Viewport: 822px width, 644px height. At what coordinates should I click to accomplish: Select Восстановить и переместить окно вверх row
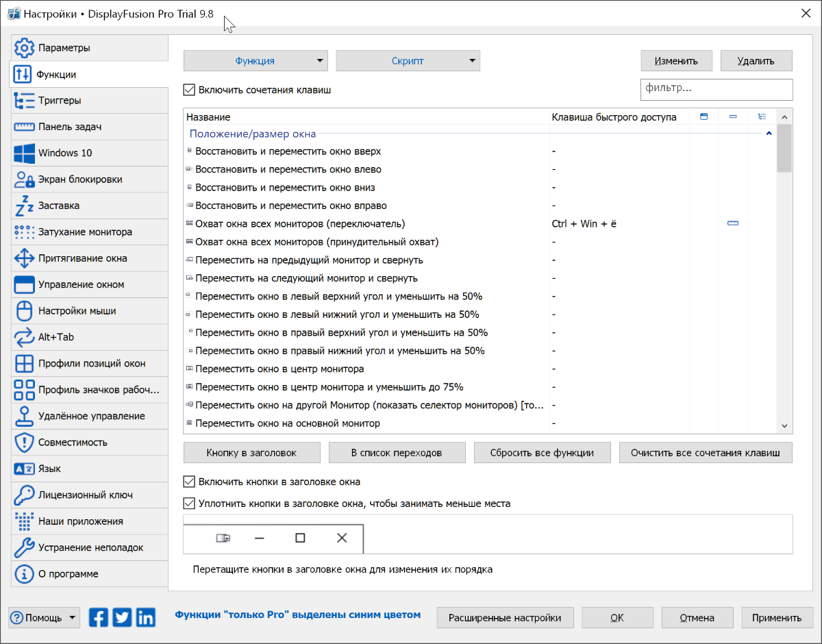coord(480,151)
